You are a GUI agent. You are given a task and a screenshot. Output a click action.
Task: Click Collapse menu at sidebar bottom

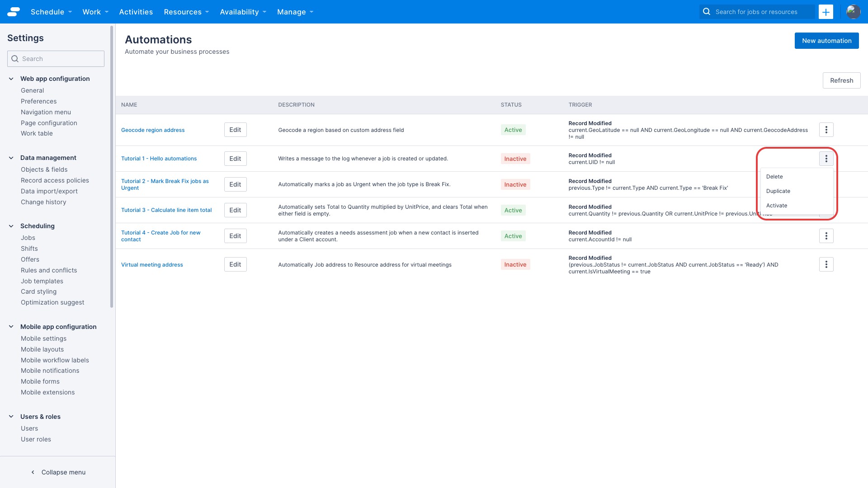coord(58,472)
